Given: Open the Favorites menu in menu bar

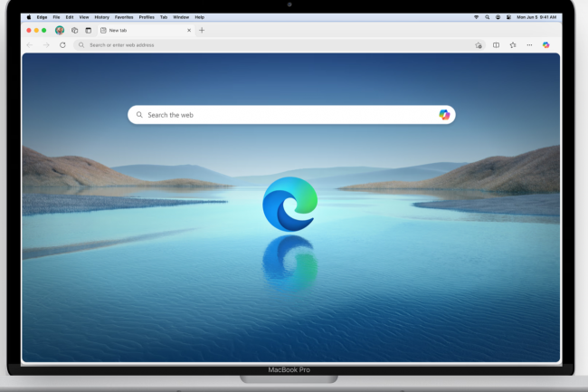Looking at the screenshot, I should pos(124,17).
